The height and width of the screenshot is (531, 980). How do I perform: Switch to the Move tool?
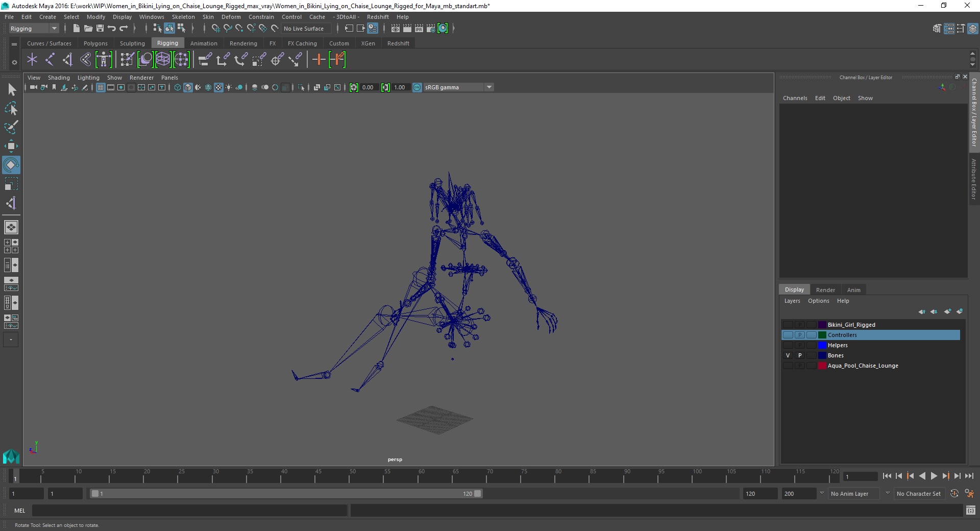coord(11,146)
